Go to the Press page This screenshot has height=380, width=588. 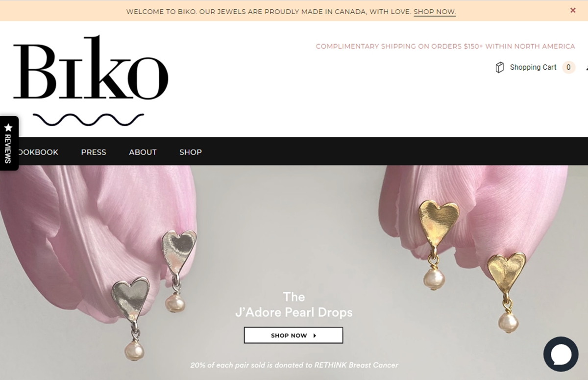(94, 152)
